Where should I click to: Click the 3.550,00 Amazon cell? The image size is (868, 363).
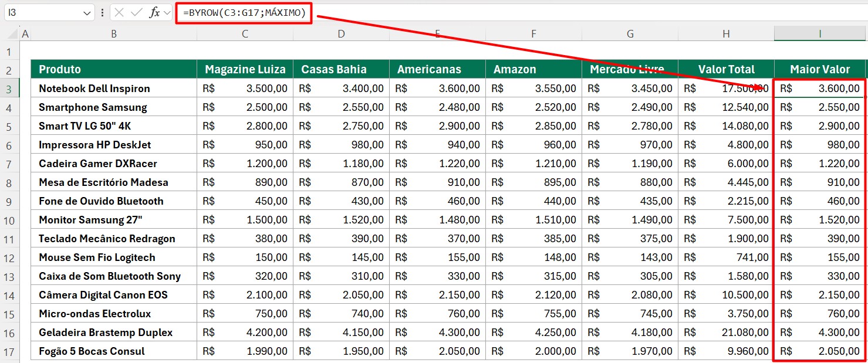533,89
